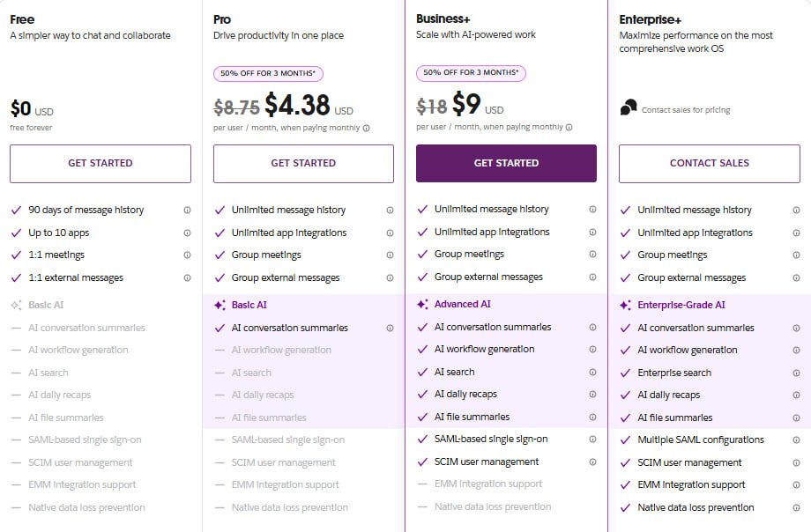Click the crossed-out $8.75 price in Pro
This screenshot has width=811, height=532.
[237, 106]
